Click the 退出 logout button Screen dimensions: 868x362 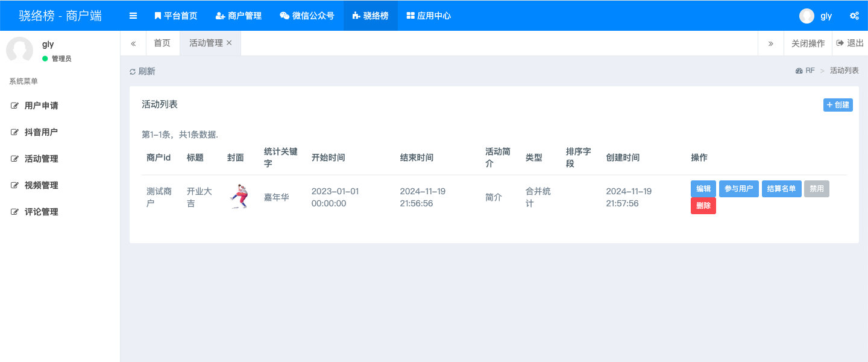coord(850,43)
